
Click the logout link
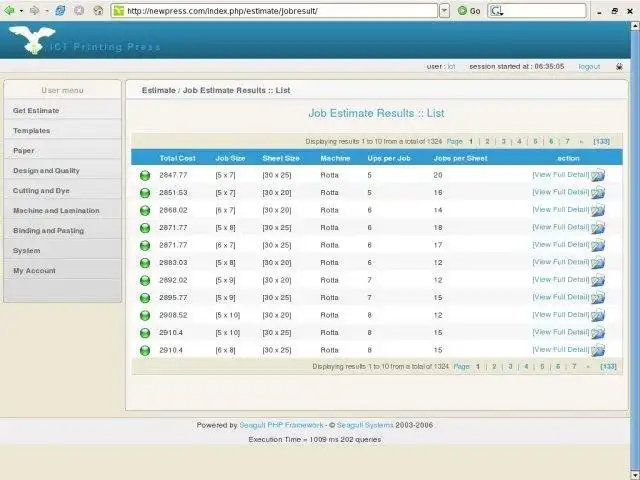589,67
